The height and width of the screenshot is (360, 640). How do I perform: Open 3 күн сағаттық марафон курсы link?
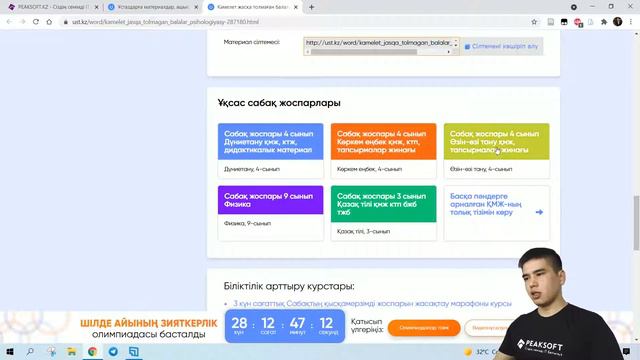(372, 304)
